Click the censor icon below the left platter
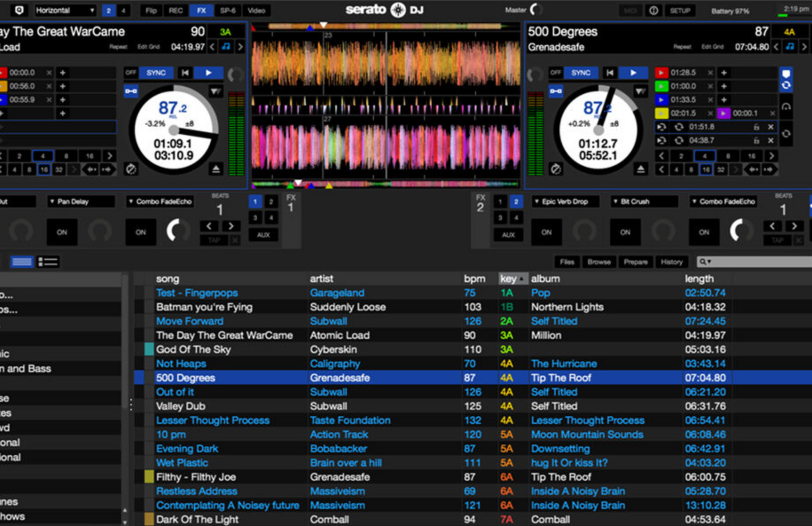This screenshot has height=526, width=812. (130, 169)
